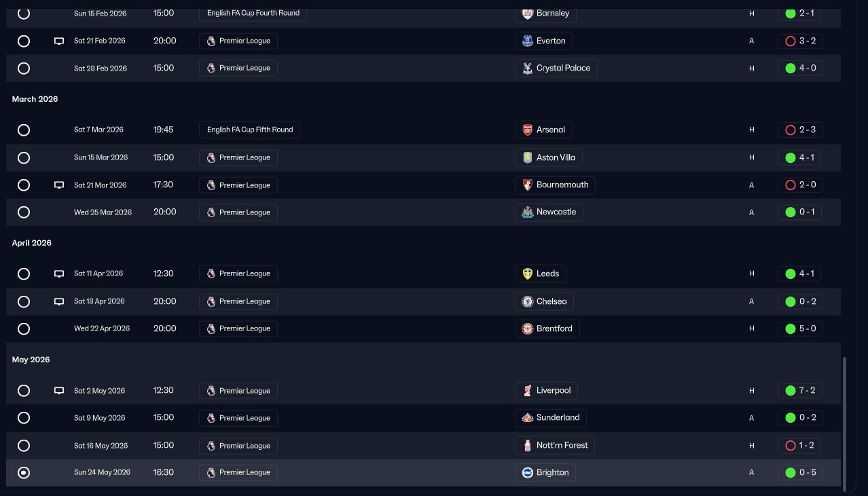
Task: Open the English FA Cup Fourth Round tag
Action: [253, 13]
